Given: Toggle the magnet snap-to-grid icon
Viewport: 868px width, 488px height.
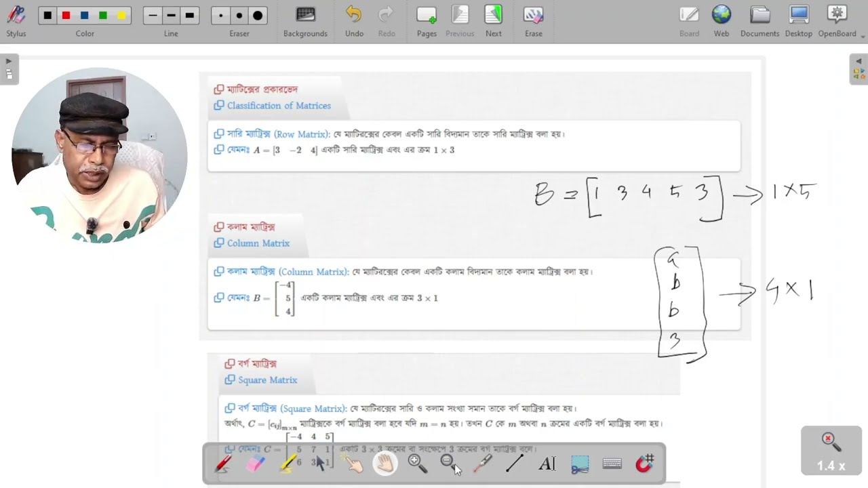Looking at the screenshot, I should (644, 464).
